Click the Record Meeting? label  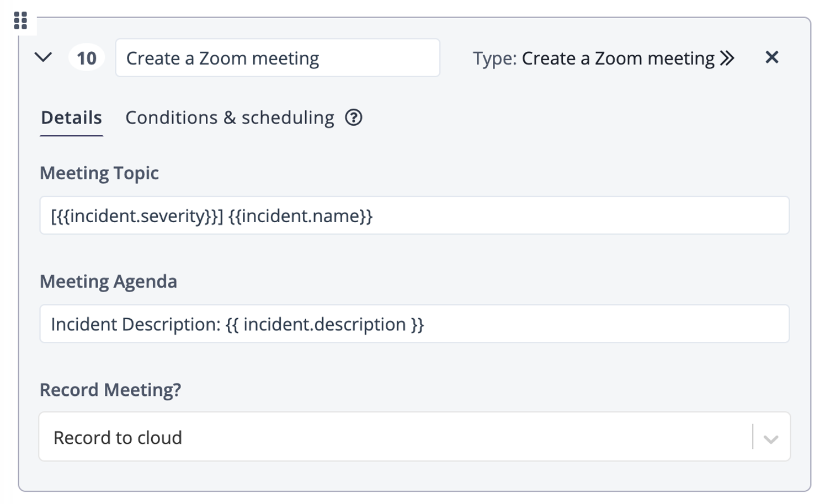pos(110,390)
